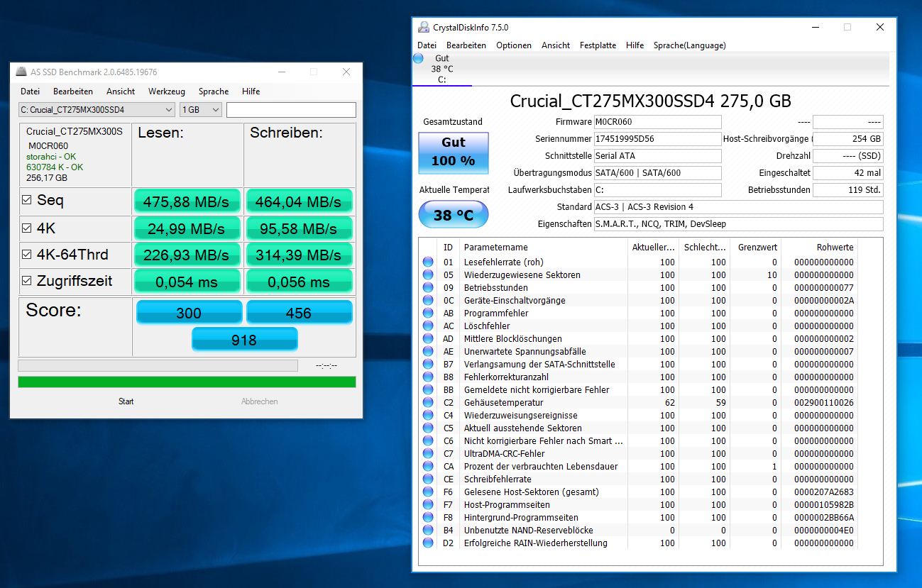Click status orb for Unbenutzte NAND-Reserveblöcke
Screen dimensions: 922x588
[428, 530]
